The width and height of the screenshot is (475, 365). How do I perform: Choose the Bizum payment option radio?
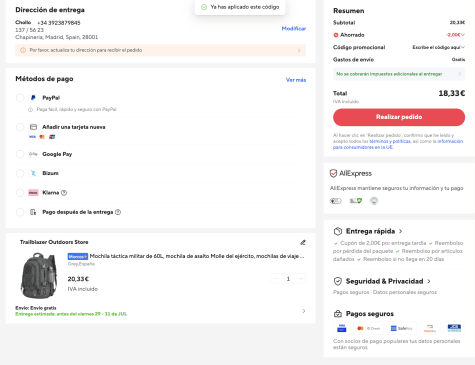[x=20, y=173]
